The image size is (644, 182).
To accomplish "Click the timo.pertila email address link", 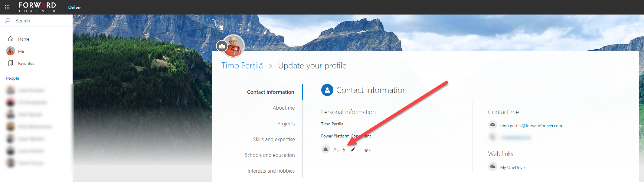I will (531, 126).
